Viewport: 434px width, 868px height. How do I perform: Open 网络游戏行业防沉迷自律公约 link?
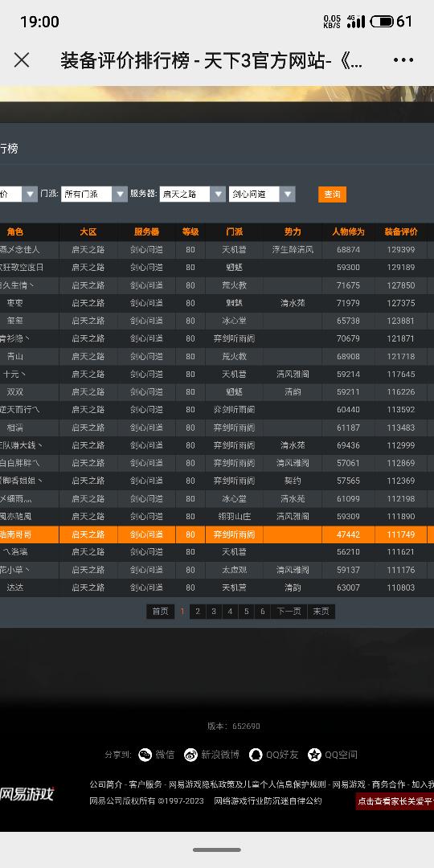coord(268,801)
